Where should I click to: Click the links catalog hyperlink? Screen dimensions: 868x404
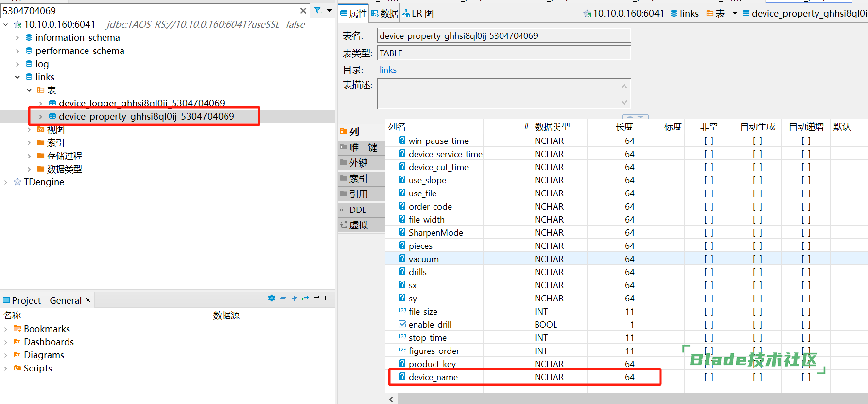[388, 70]
